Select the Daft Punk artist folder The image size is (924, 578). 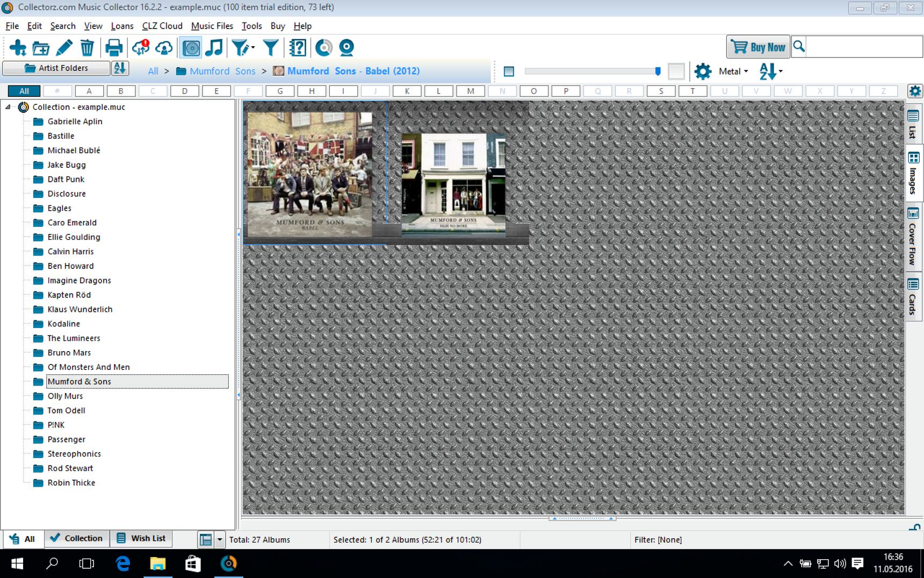click(66, 179)
